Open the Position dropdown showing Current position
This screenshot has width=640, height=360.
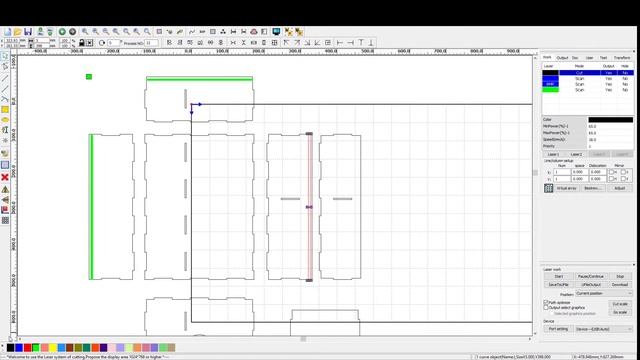604,293
